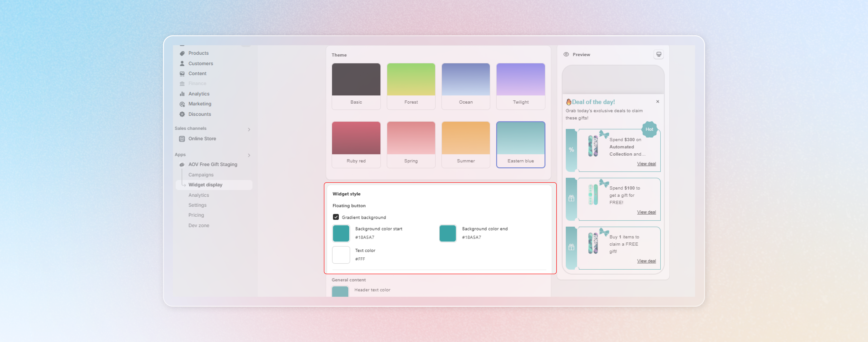Toggle desktop preview device icon
868x342 pixels.
coord(658,54)
